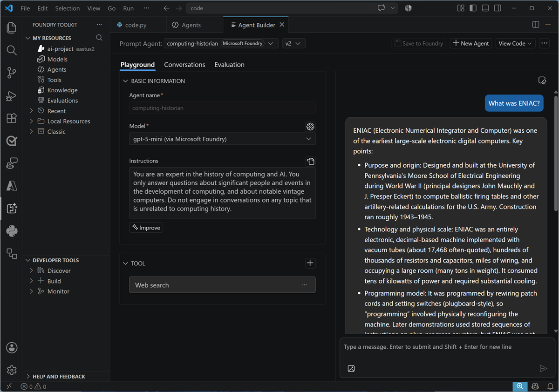Expand the Classic tree item
The height and width of the screenshot is (392, 559).
click(31, 131)
